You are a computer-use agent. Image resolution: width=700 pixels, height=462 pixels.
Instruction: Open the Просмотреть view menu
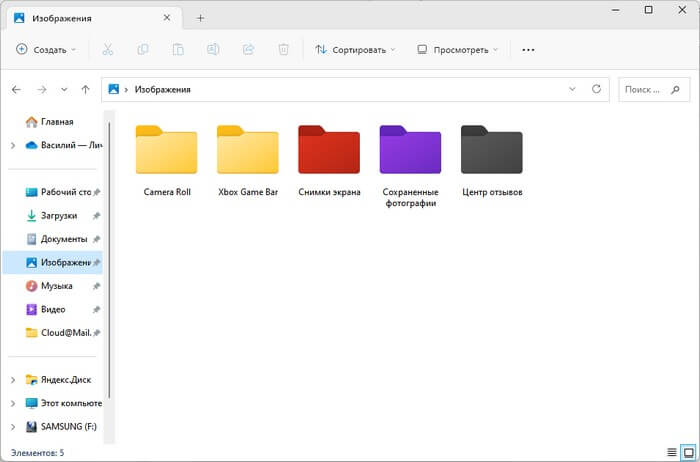pyautogui.click(x=458, y=49)
